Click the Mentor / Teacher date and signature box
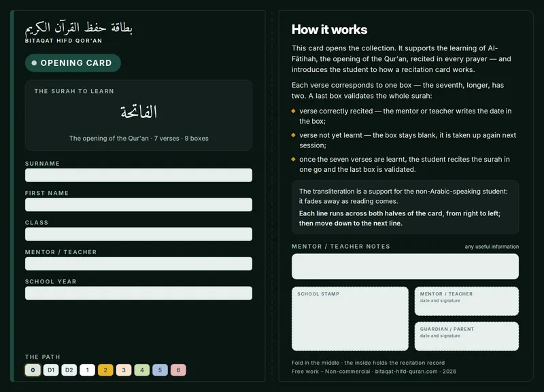Image resolution: width=544 pixels, height=392 pixels. tap(466, 301)
